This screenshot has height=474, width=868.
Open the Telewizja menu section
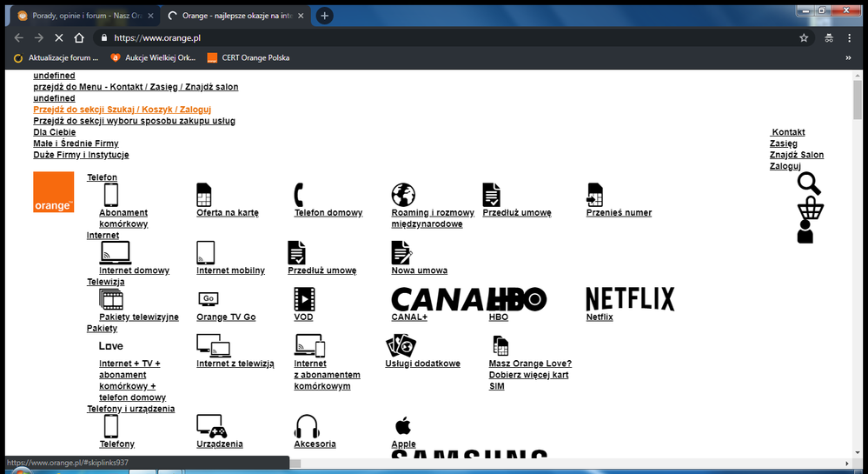click(105, 282)
